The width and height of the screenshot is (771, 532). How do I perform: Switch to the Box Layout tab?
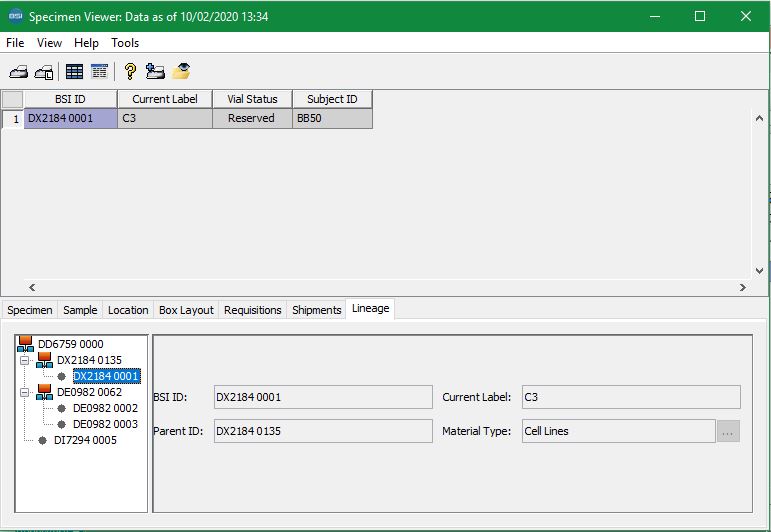[186, 310]
